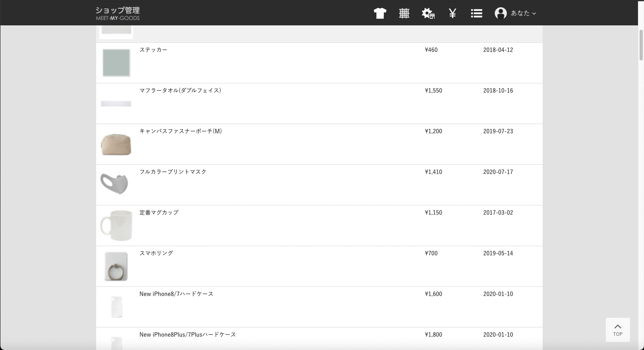Click the user avatar icon
The height and width of the screenshot is (350, 644).
501,13
